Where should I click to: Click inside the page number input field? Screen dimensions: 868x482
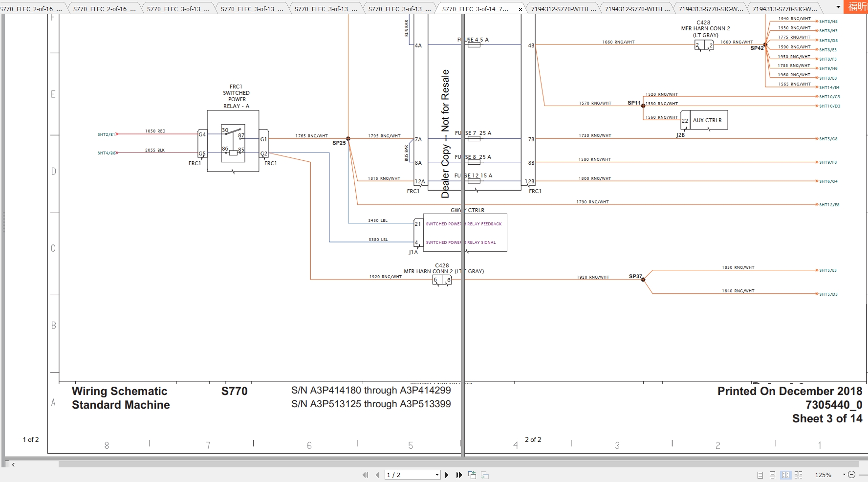(x=406, y=475)
